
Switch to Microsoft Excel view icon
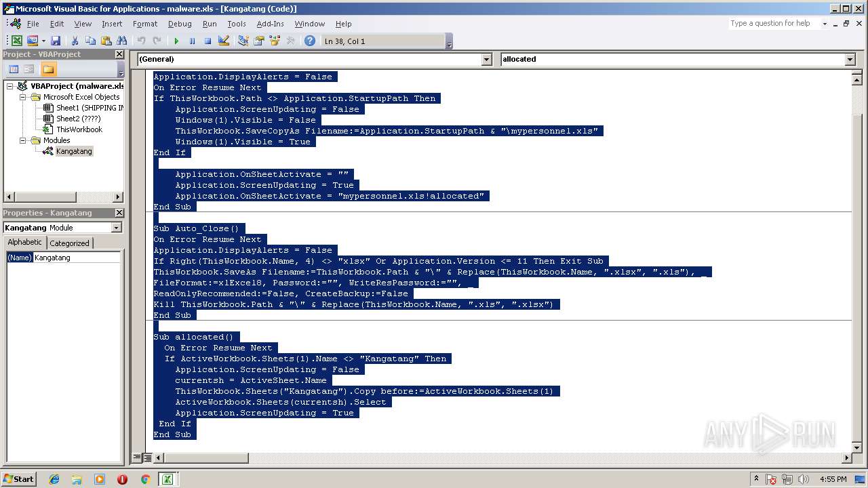pos(17,41)
